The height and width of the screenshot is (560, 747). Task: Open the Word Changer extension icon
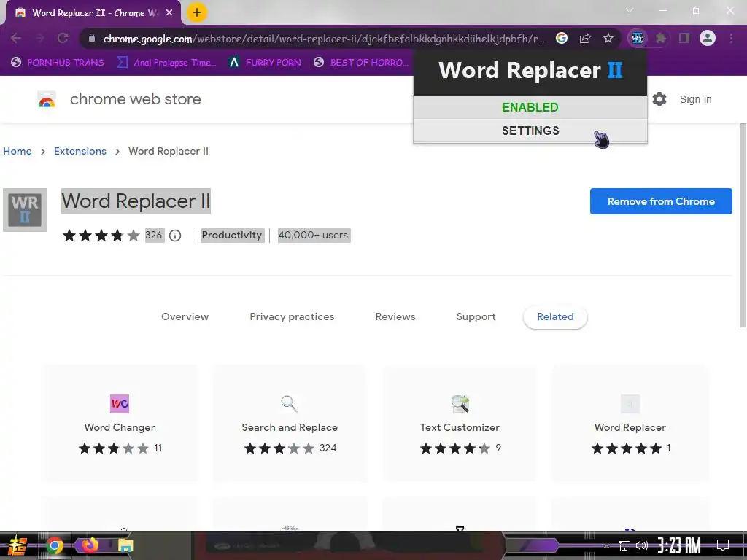coord(120,404)
